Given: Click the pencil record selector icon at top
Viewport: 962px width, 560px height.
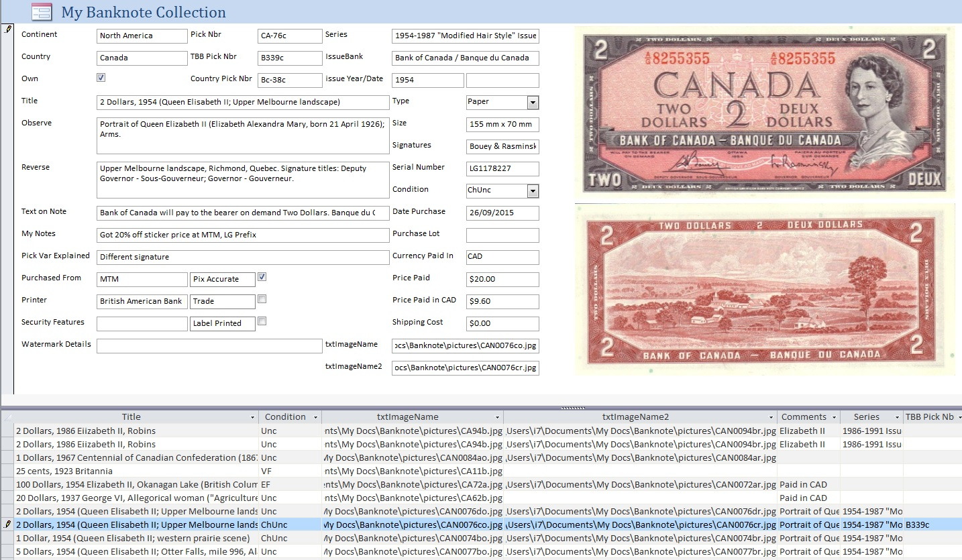Looking at the screenshot, I should [x=7, y=30].
